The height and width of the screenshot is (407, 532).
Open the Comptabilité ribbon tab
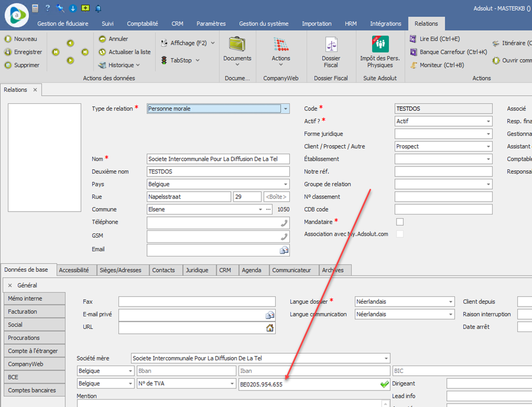click(142, 24)
